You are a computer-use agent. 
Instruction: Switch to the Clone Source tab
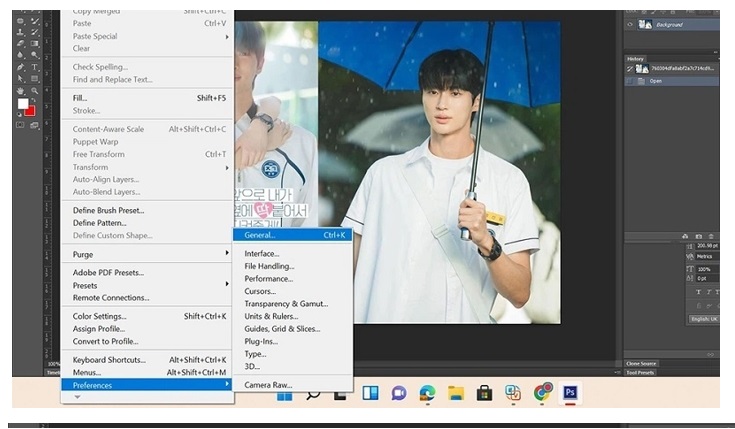click(x=641, y=364)
